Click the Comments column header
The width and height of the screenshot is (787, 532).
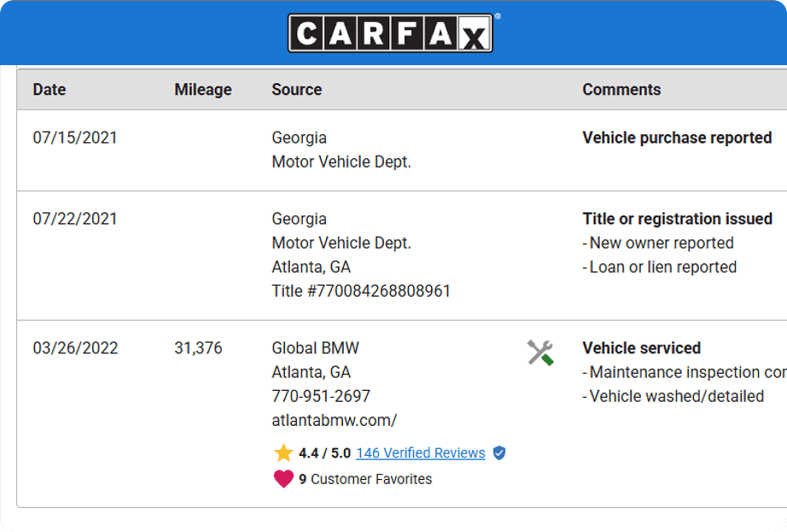(621, 89)
